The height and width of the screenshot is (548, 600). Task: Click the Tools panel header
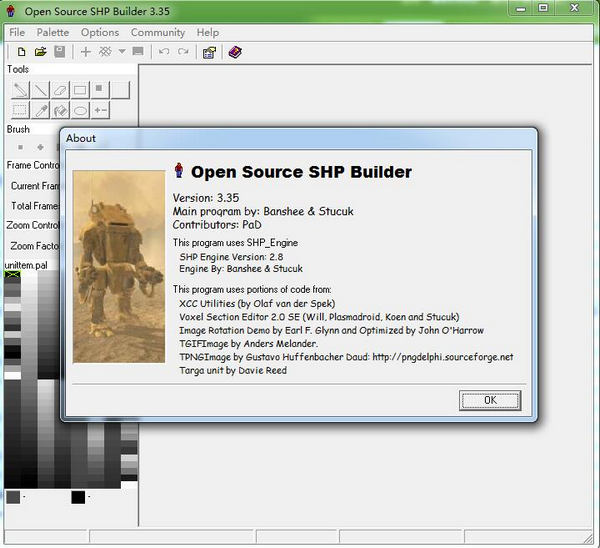[x=72, y=69]
